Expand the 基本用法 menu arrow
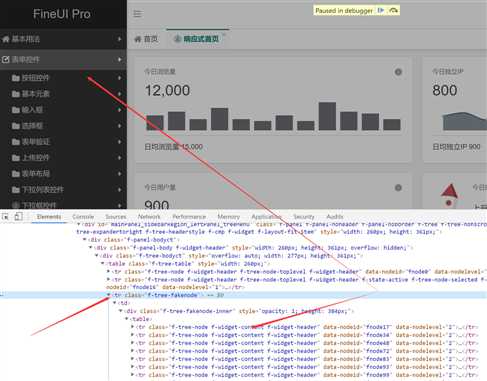Screen dimensions: 487x381 tap(119, 39)
